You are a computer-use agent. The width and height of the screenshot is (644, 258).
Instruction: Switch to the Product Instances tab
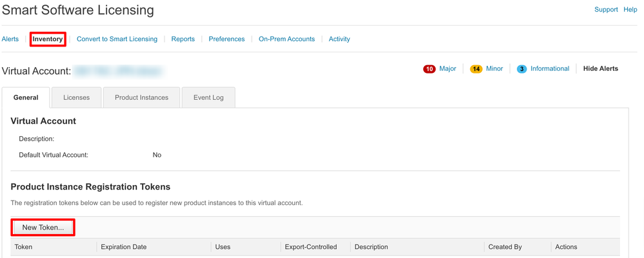click(x=142, y=97)
